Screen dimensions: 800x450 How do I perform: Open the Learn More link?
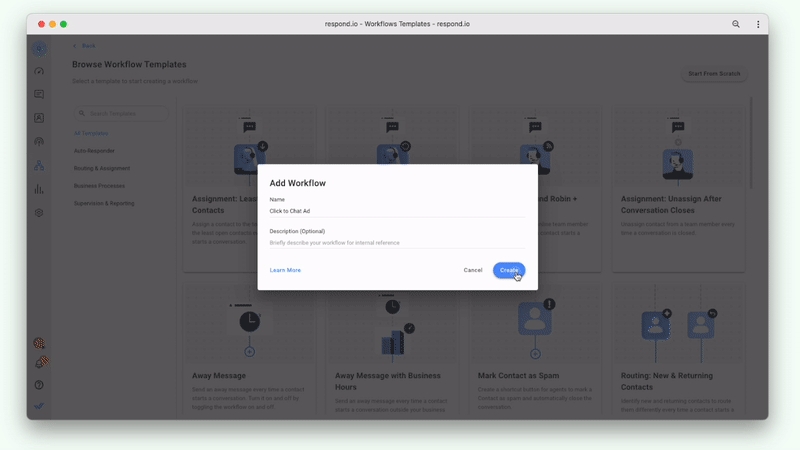[x=285, y=270]
